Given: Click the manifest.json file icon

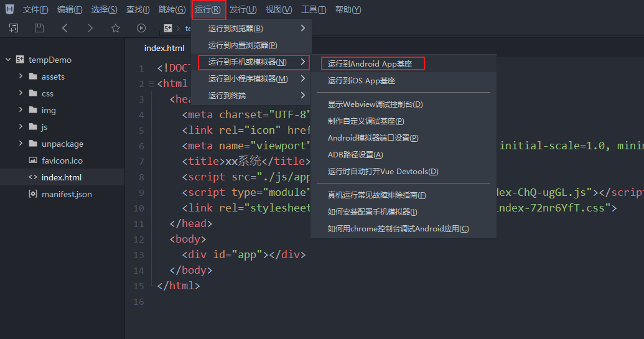Looking at the screenshot, I should coord(33,193).
